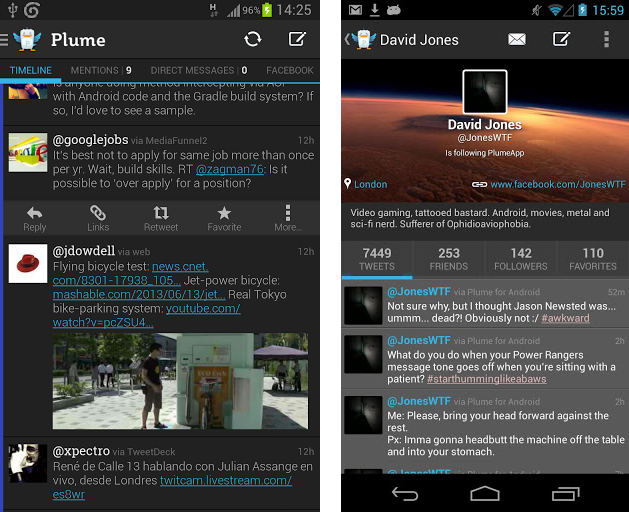Compose a new tweet from the timeline header
629x512 pixels.
coord(297,39)
